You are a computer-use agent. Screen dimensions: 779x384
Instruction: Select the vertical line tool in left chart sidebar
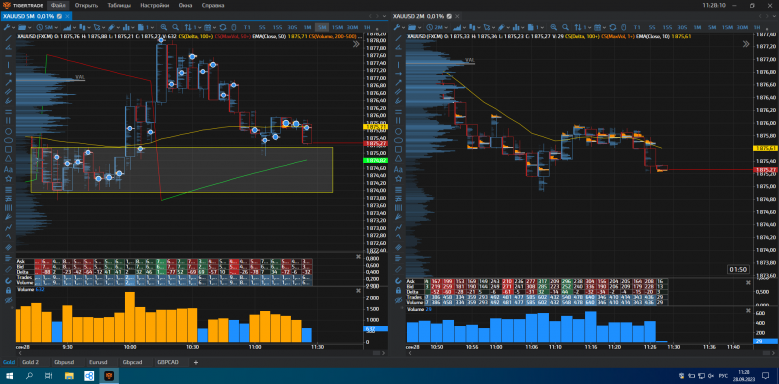click(x=8, y=65)
